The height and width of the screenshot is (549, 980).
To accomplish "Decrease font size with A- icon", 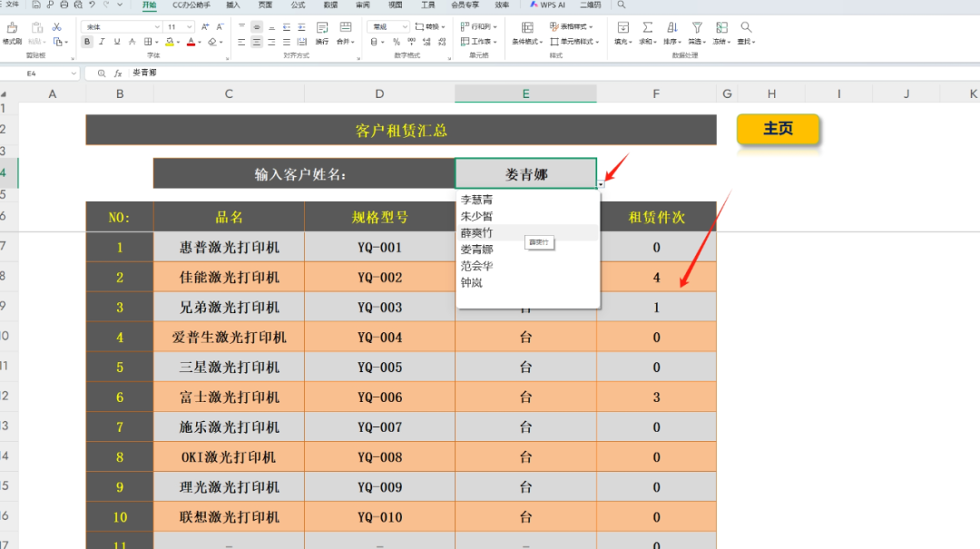I will tap(220, 27).
